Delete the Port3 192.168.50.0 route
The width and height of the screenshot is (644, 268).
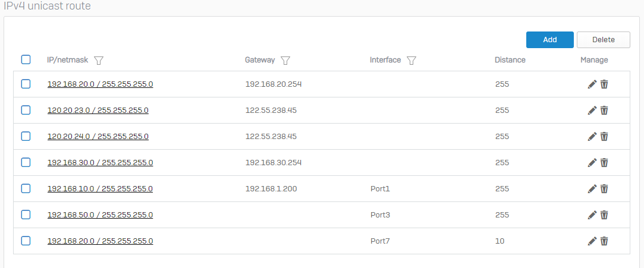click(604, 215)
